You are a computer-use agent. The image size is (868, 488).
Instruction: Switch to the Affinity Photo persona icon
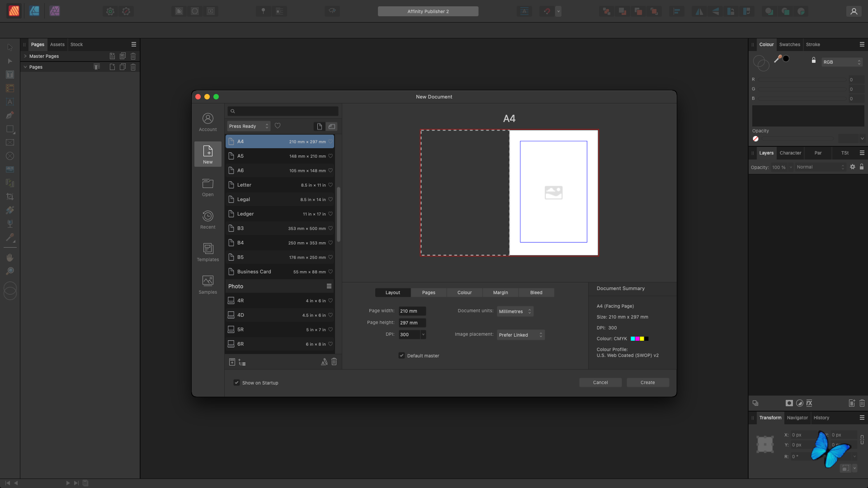point(55,11)
